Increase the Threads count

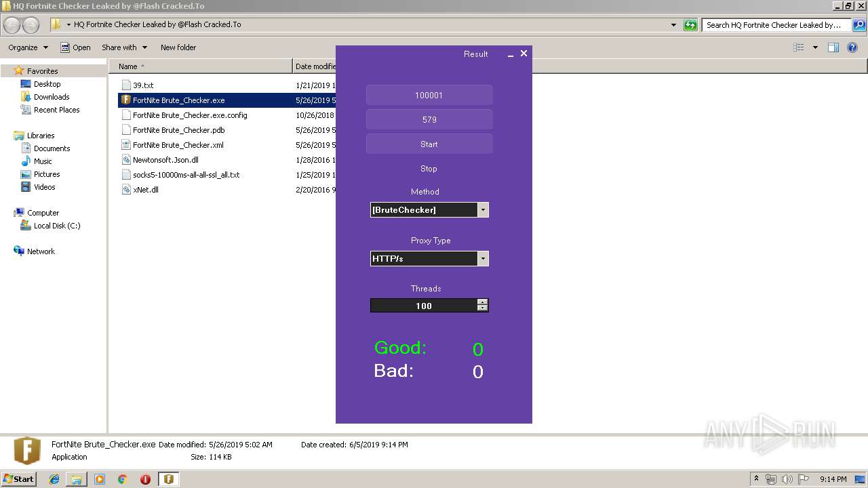pyautogui.click(x=482, y=303)
